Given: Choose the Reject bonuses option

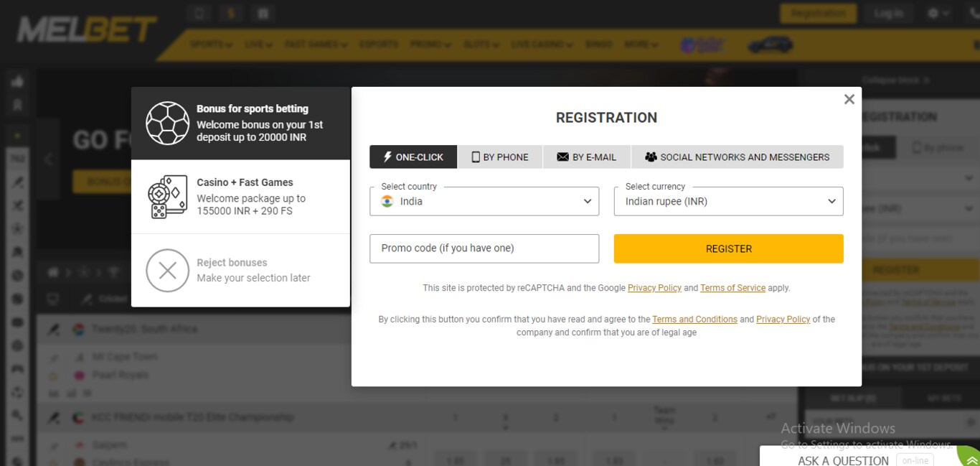Looking at the screenshot, I should (x=240, y=271).
